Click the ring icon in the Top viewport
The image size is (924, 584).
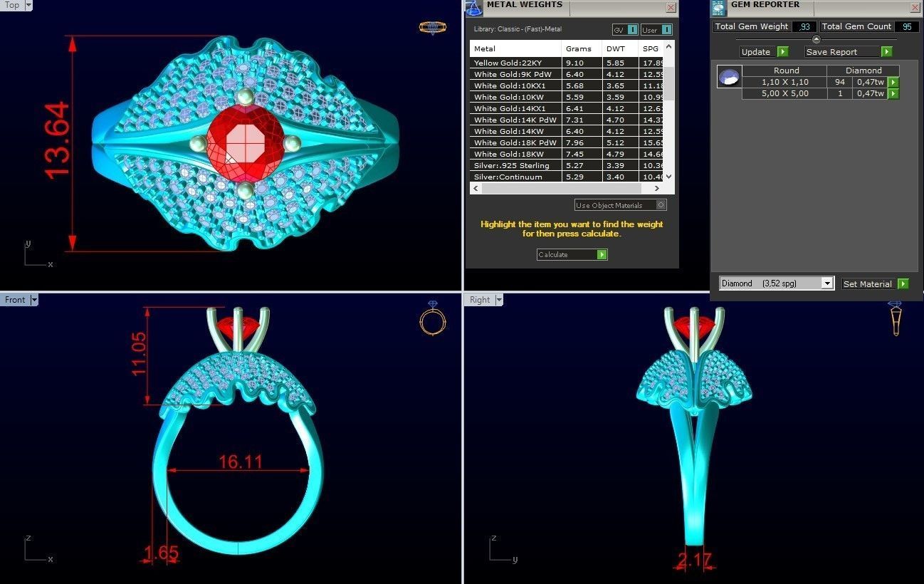click(432, 28)
